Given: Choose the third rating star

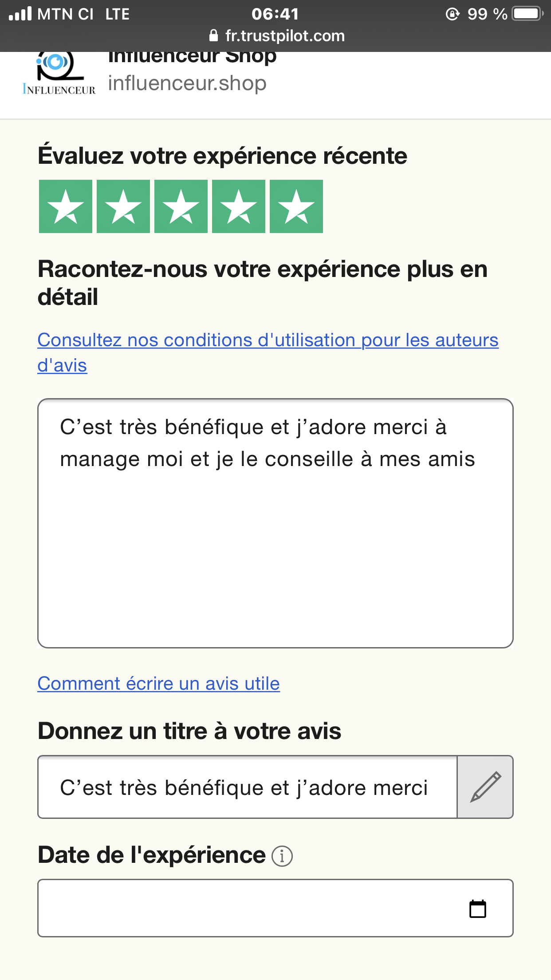Looking at the screenshot, I should 181,206.
